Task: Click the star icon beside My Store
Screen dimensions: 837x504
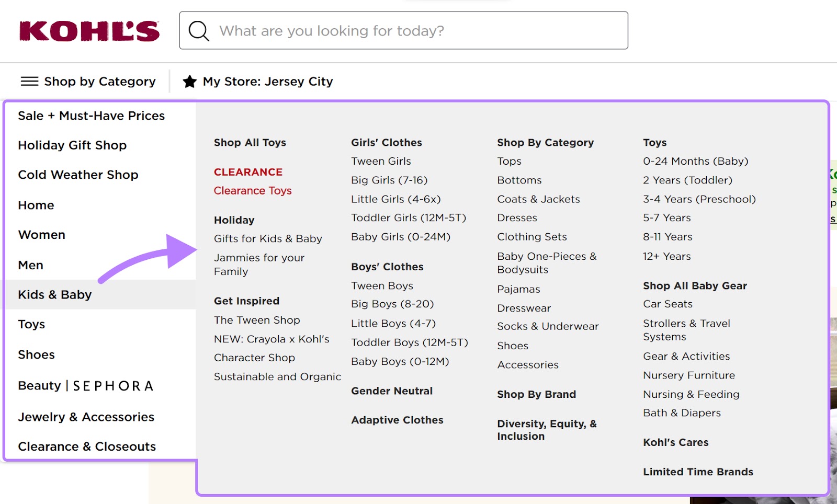Action: (x=189, y=81)
